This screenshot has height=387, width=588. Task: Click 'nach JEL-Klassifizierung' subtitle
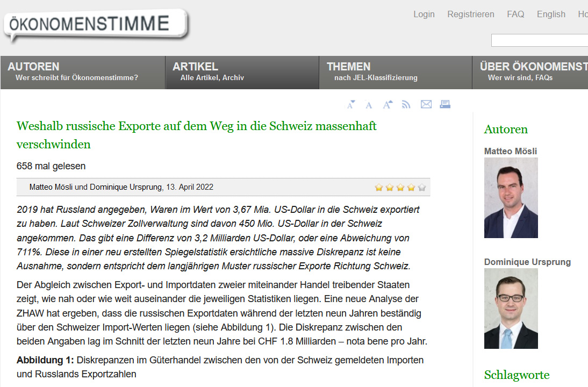pos(376,77)
